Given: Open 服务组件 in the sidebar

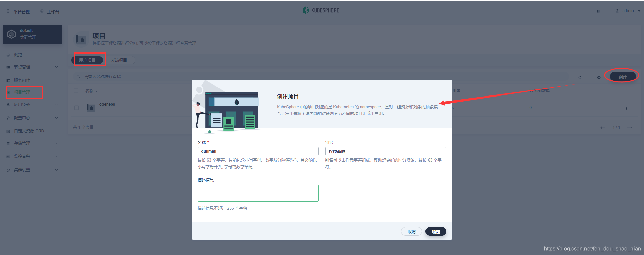Looking at the screenshot, I should coord(22,80).
